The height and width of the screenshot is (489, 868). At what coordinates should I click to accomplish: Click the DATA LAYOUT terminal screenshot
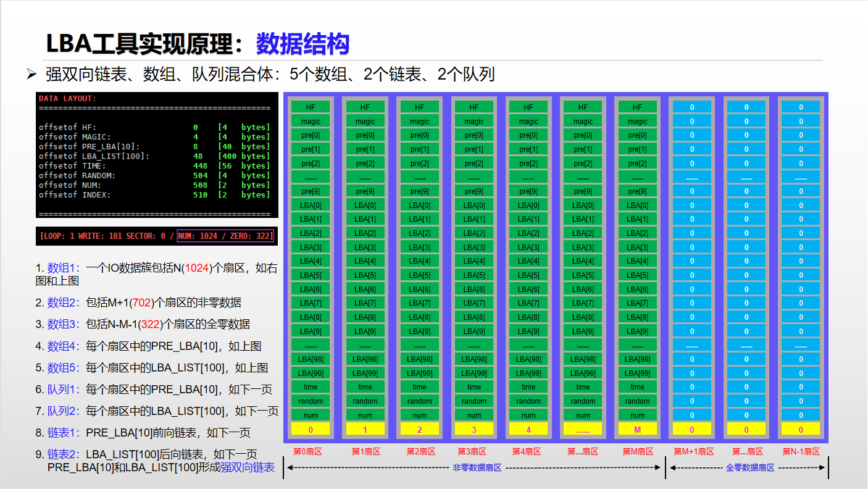point(157,154)
